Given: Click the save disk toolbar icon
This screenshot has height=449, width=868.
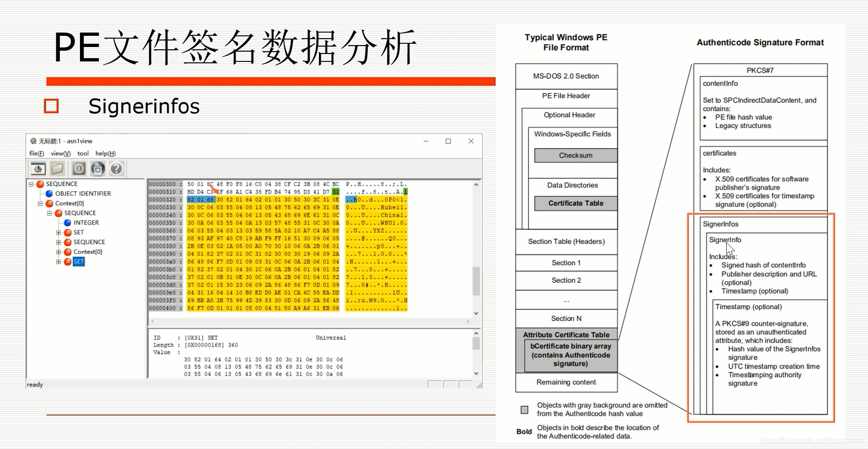Looking at the screenshot, I should [98, 168].
